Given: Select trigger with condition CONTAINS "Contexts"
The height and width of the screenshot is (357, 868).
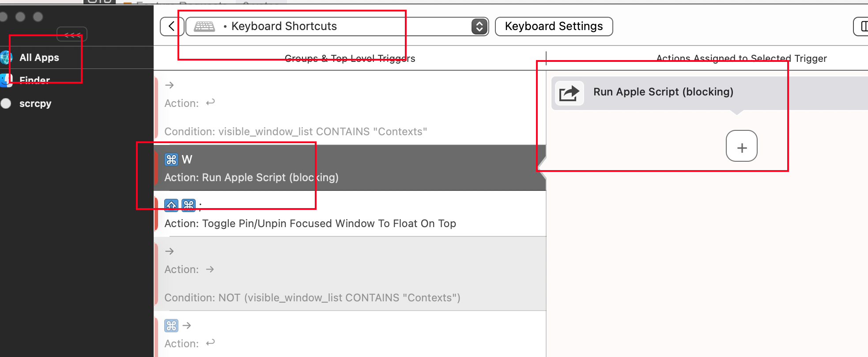Looking at the screenshot, I should pyautogui.click(x=350, y=108).
